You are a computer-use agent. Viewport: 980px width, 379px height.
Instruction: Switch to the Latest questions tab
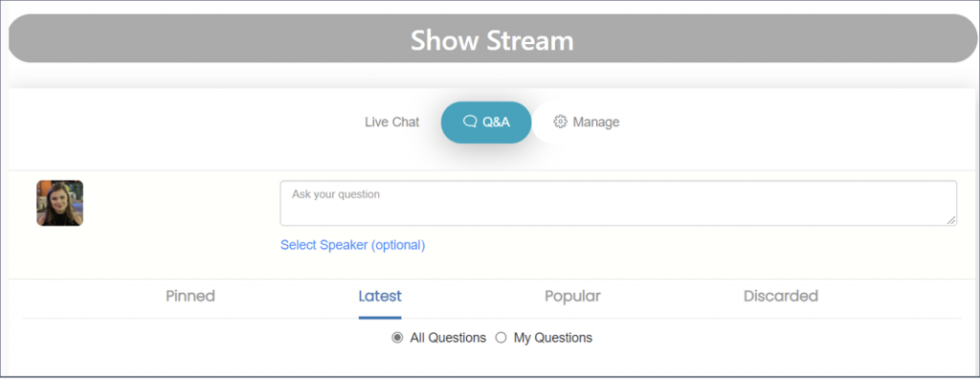click(x=380, y=296)
